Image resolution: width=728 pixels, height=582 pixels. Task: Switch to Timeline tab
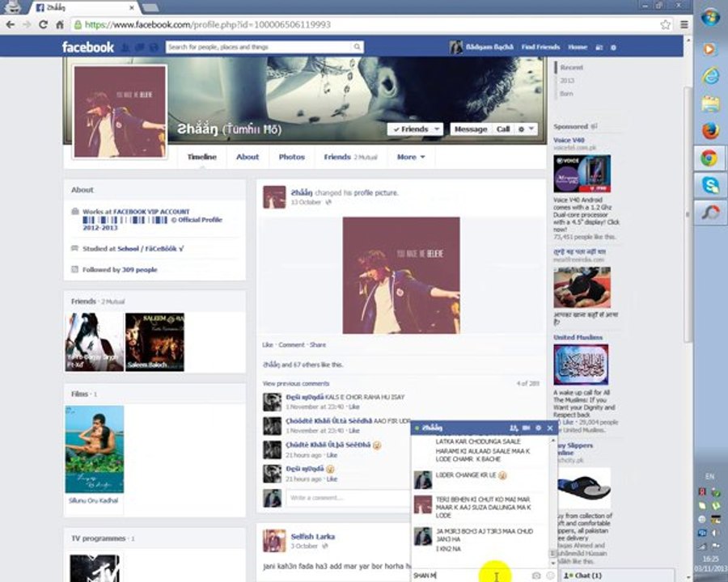201,157
